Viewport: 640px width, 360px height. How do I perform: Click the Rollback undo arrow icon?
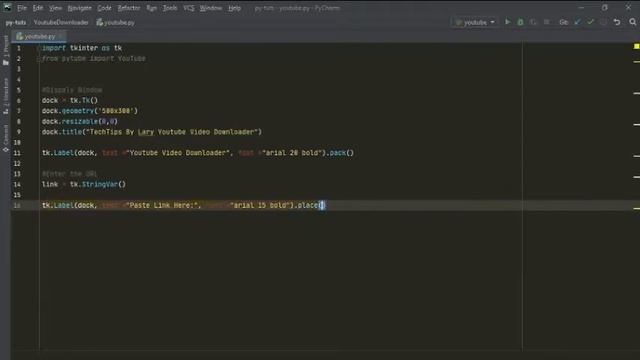pyautogui.click(x=617, y=22)
